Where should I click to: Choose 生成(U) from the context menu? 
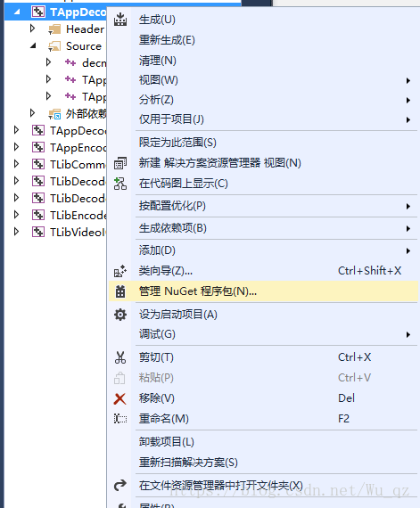(x=263, y=20)
